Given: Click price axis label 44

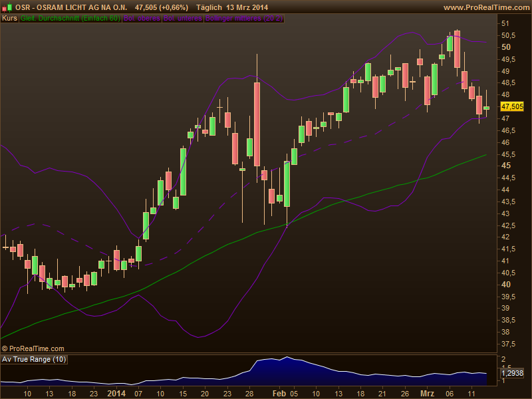Looking at the screenshot, I should point(505,190).
